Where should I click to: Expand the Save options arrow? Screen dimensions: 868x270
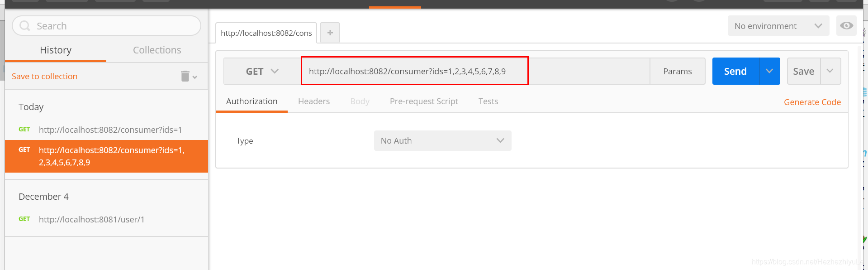(x=830, y=71)
